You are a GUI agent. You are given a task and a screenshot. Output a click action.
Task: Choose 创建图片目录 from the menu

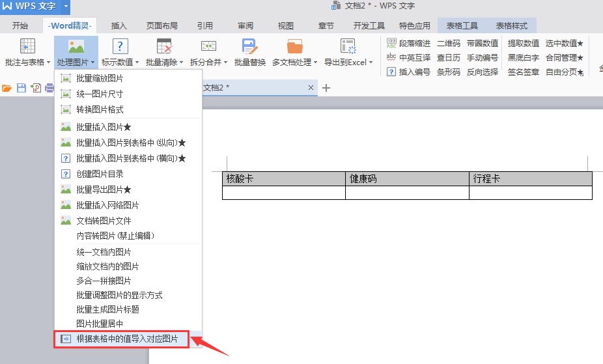click(128, 174)
